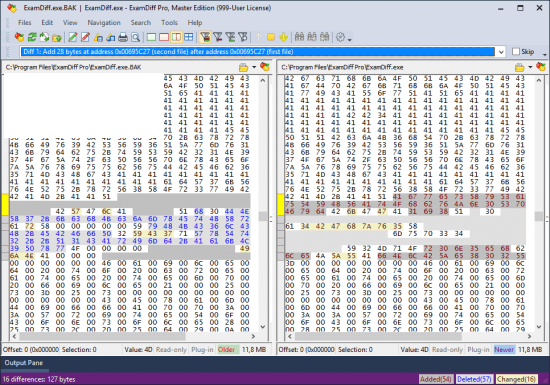Toggle the two-pane split view icon
550x385 pixels.
point(176,37)
